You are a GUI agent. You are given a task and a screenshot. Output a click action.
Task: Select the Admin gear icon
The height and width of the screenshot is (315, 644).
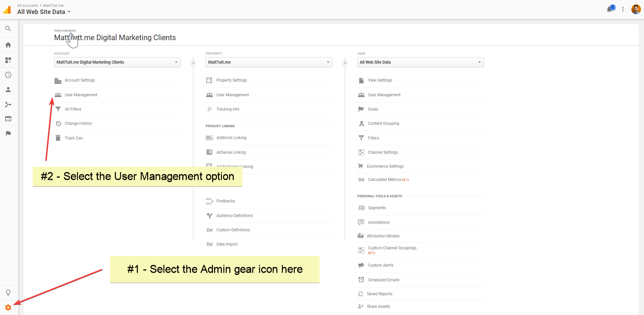point(8,308)
